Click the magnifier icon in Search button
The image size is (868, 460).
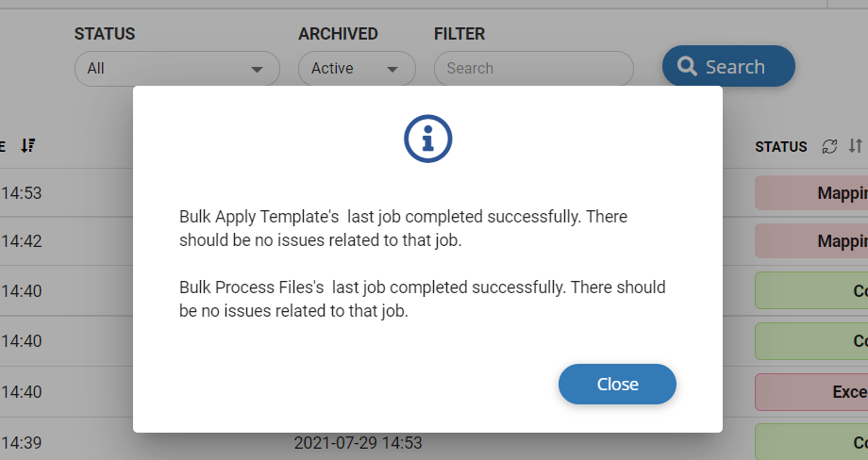pyautogui.click(x=687, y=66)
